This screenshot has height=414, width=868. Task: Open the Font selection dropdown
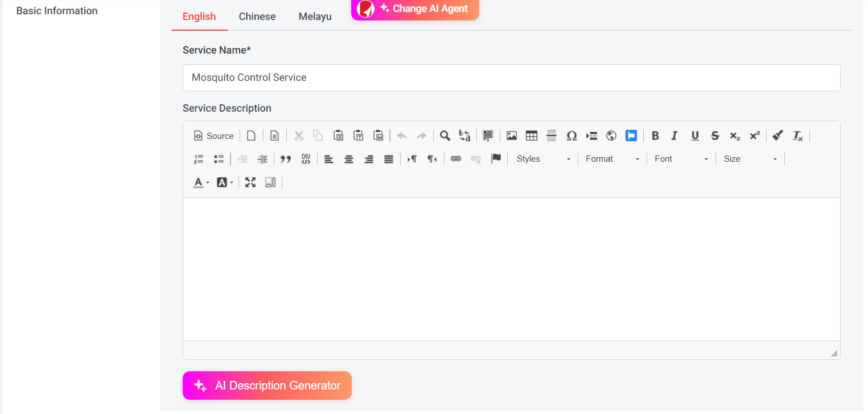click(x=681, y=158)
